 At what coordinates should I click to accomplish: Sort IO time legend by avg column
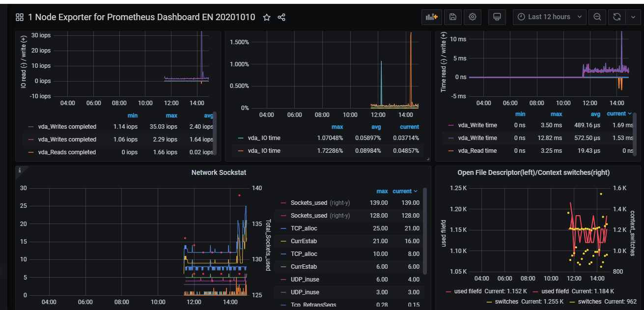(x=376, y=127)
